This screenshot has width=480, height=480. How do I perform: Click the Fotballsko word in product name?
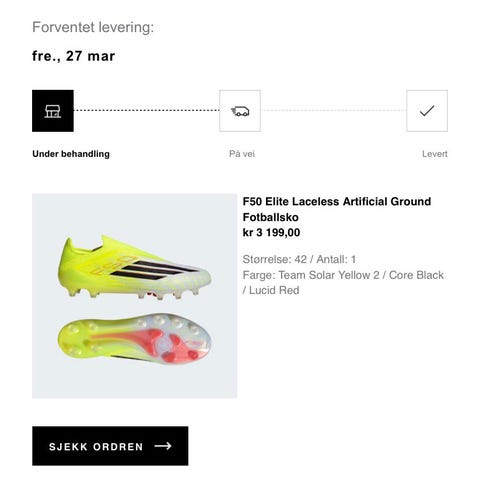[271, 217]
